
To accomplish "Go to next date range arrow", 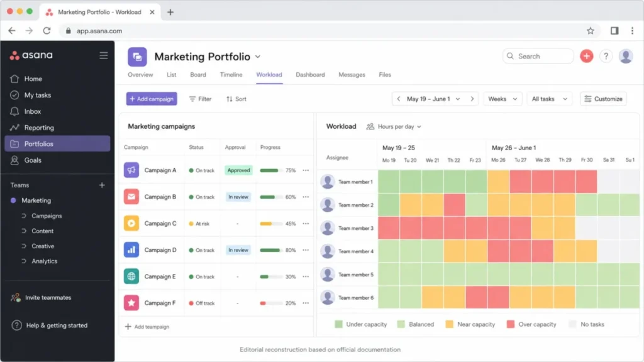I will 472,99.
